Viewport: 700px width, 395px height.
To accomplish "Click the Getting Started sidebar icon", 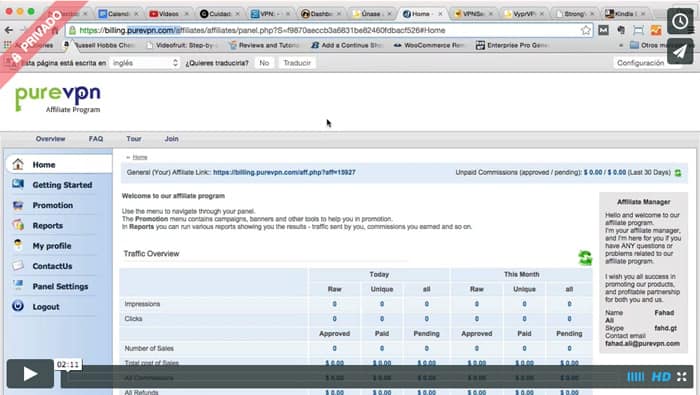I will coord(18,184).
